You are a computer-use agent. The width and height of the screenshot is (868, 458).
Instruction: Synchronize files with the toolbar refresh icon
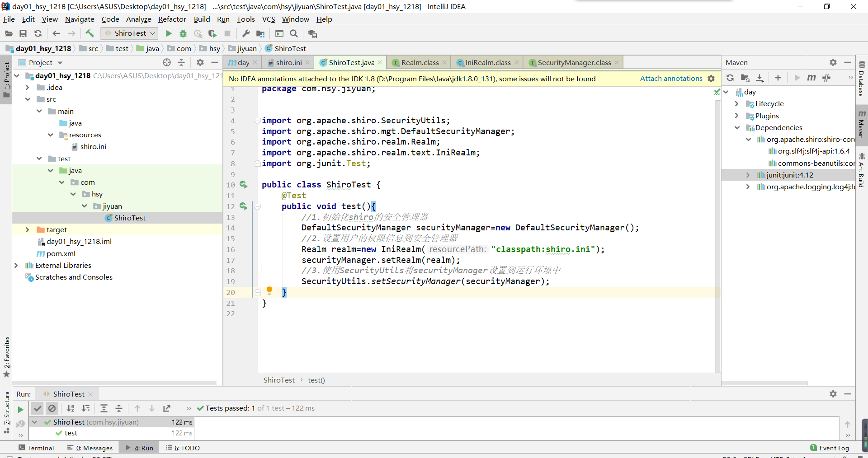(x=38, y=33)
